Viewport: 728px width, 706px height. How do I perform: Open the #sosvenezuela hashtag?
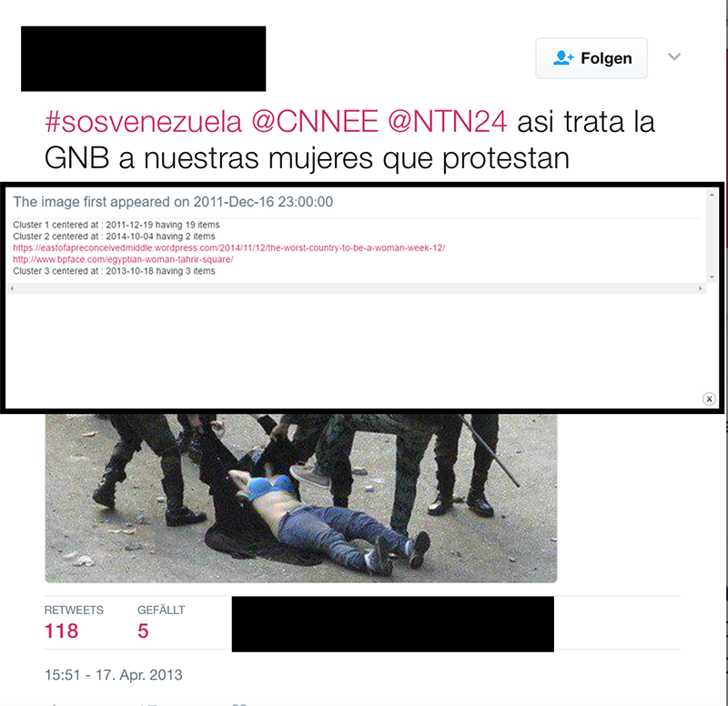coord(143,122)
